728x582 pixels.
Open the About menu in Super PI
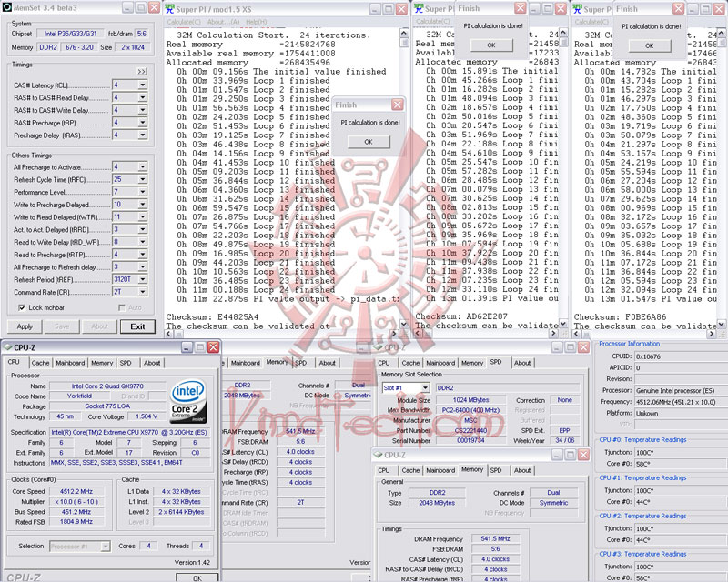coord(223,22)
